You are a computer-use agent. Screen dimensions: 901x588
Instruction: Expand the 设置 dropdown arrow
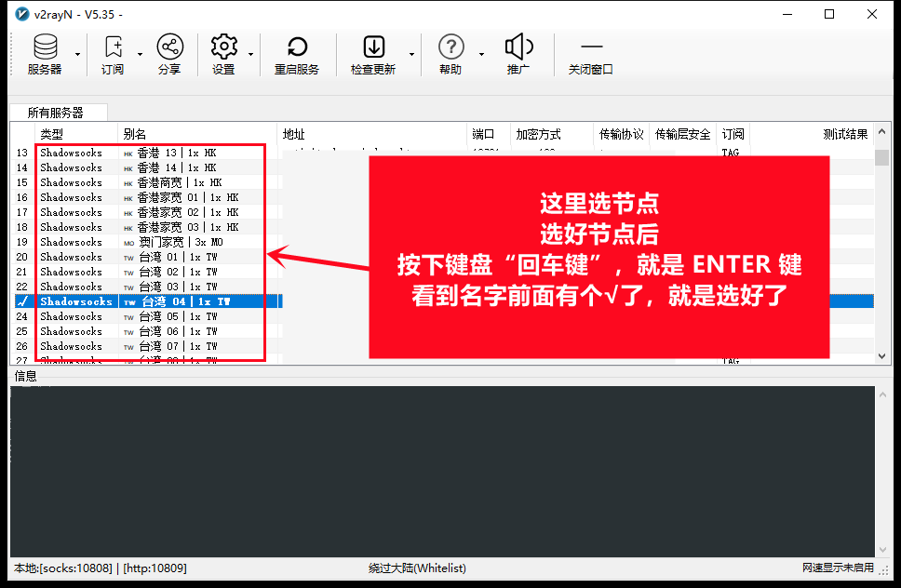[250, 55]
